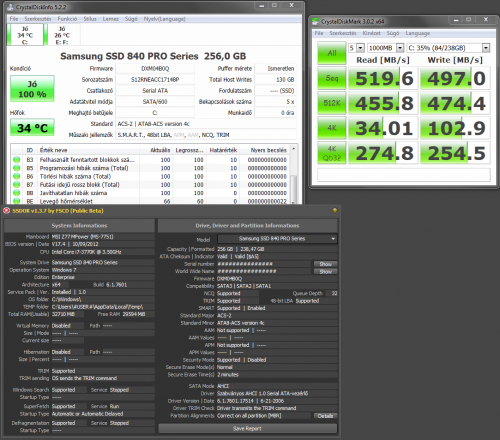The width and height of the screenshot is (500, 440).
Task: Show the hidden Serial number in SSDOK
Action: click(x=326, y=264)
